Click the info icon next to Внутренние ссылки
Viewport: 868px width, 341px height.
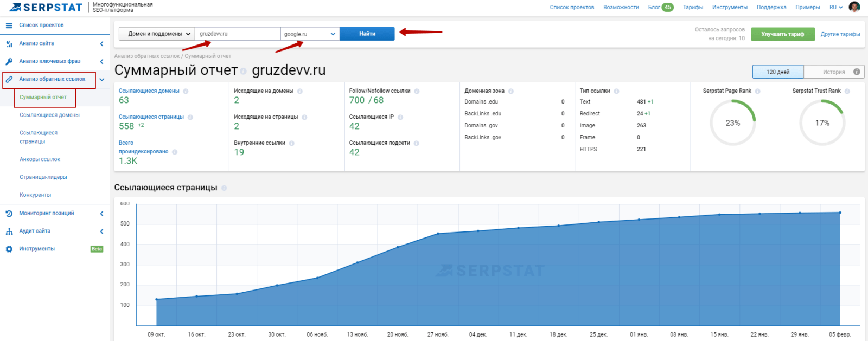[292, 143]
